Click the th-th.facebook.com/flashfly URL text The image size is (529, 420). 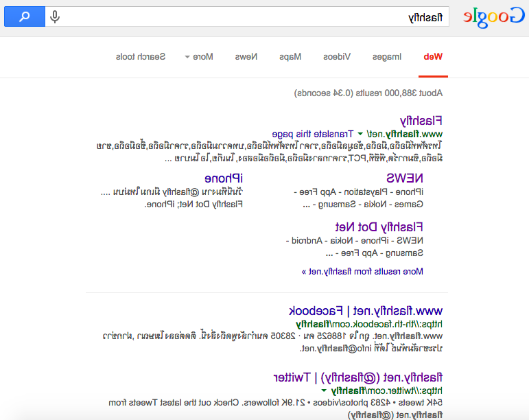[x=369, y=324]
